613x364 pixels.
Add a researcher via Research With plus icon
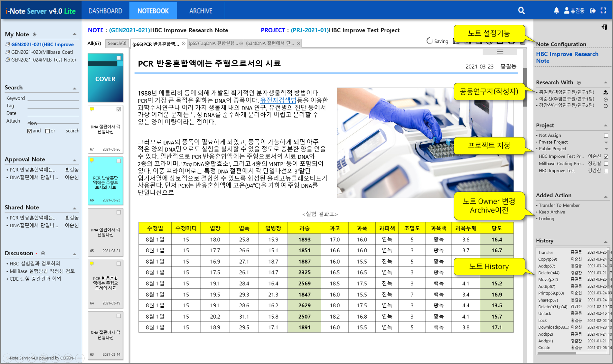pos(579,83)
